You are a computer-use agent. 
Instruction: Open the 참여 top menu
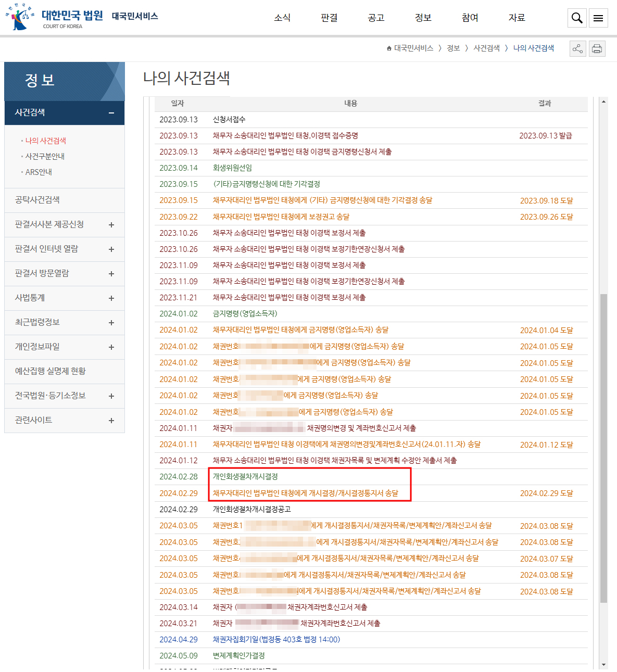[x=470, y=18]
